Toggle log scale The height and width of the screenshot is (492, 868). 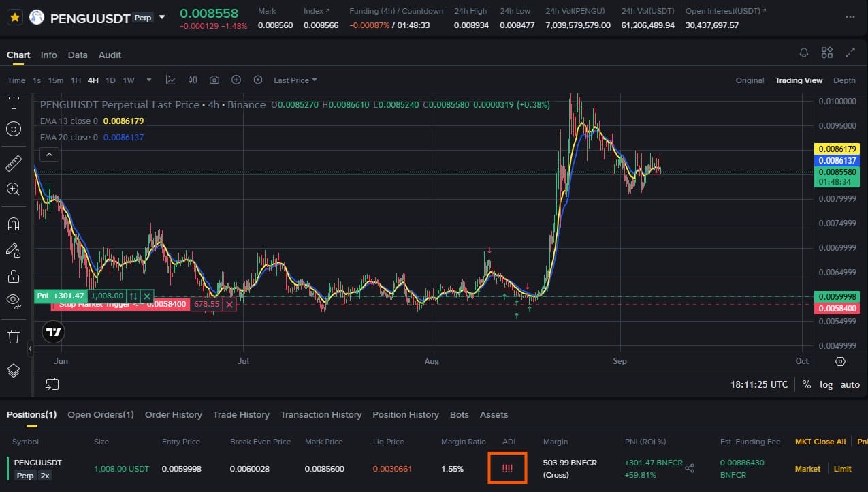[x=826, y=384]
